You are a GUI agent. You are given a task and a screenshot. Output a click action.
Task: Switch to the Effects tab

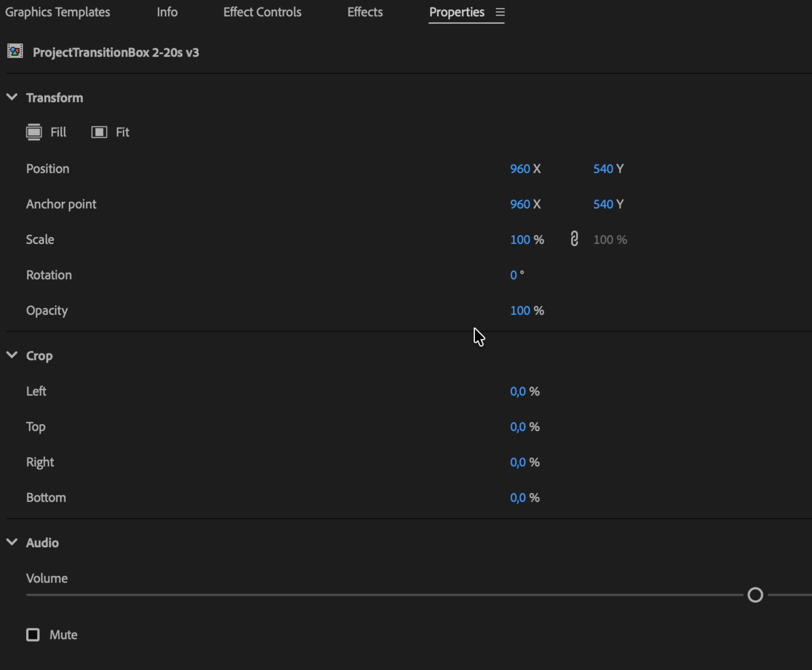tap(364, 12)
